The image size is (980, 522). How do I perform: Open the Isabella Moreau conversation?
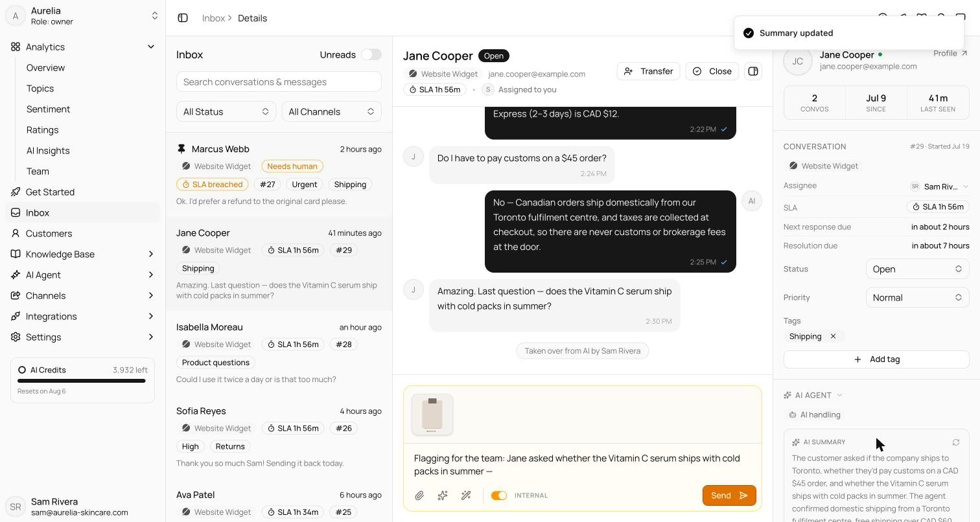click(x=279, y=353)
